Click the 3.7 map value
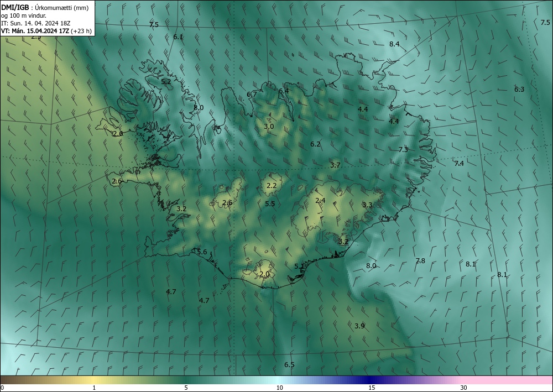 point(335,165)
